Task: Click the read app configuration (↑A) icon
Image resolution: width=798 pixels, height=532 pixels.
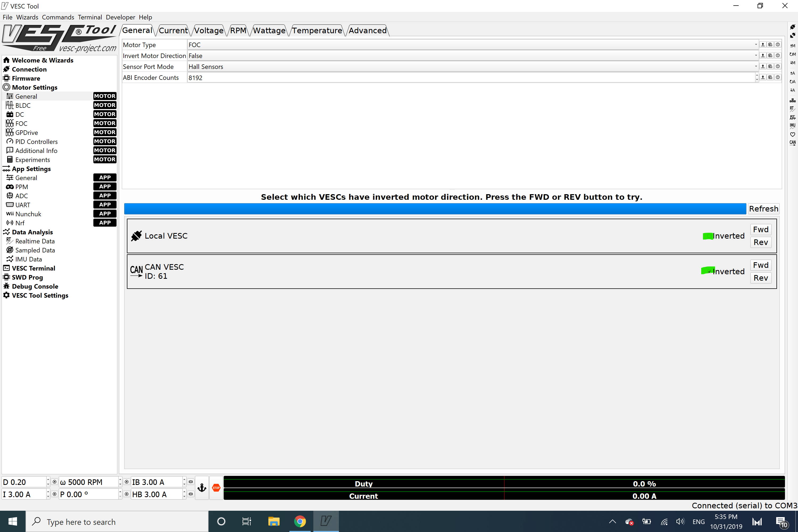Action: point(792,73)
